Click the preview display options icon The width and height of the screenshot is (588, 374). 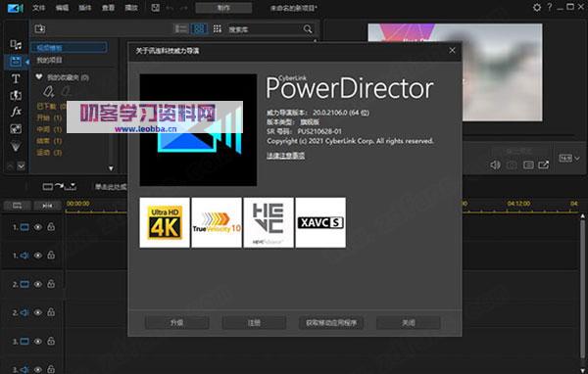pos(528,164)
